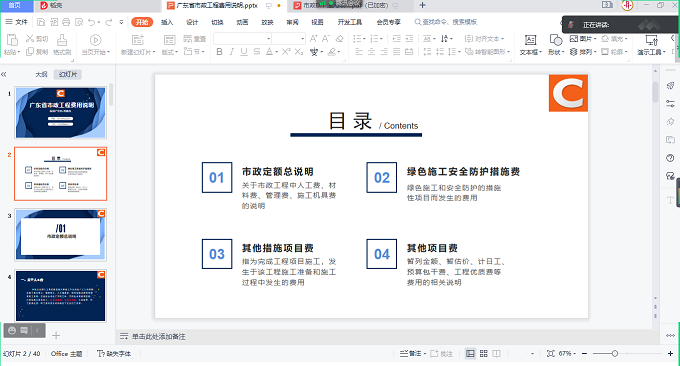Click the New Slide icon

[138, 40]
